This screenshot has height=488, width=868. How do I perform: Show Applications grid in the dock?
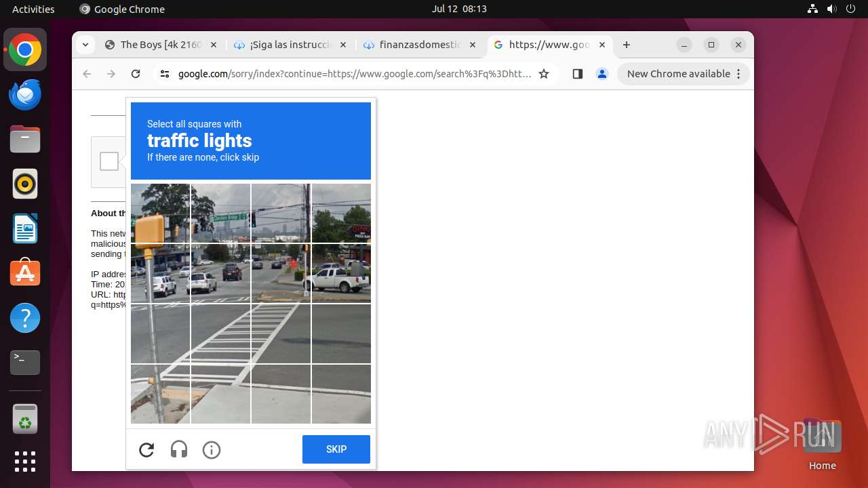tap(25, 462)
